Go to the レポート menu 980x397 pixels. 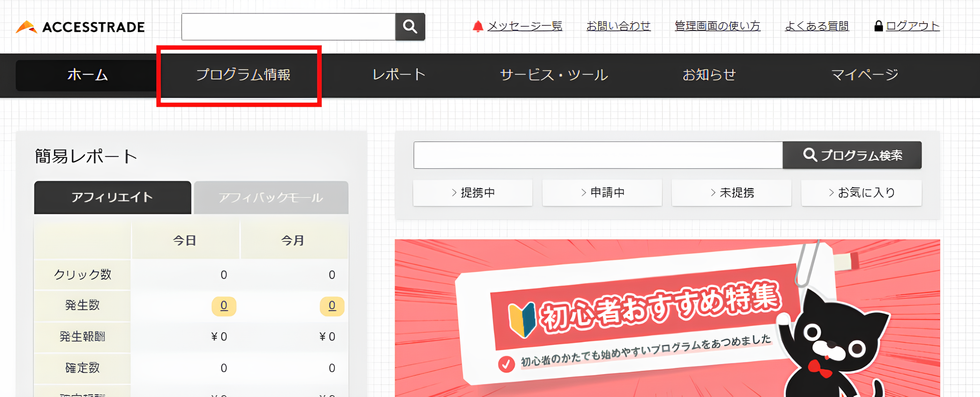[x=399, y=75]
